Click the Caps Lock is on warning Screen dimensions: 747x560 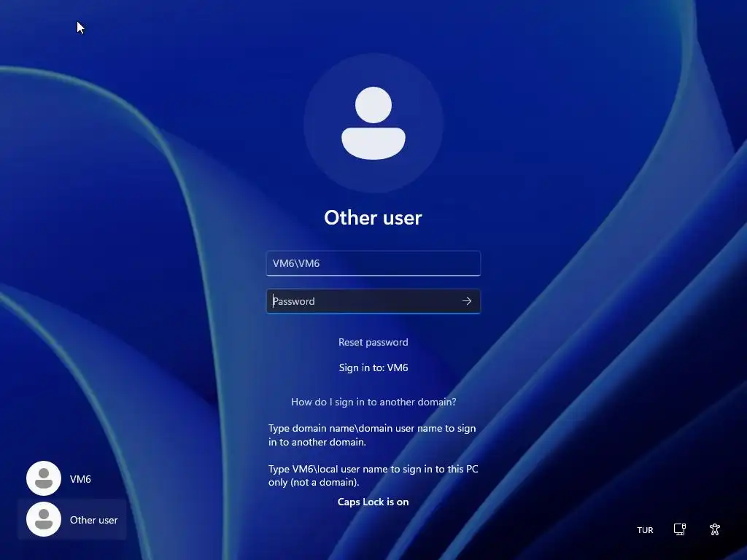pyautogui.click(x=373, y=502)
